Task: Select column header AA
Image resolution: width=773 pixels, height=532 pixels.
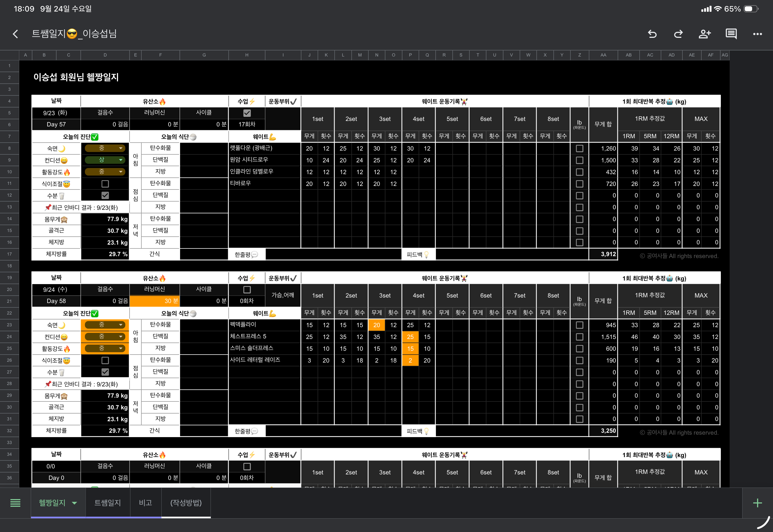Action: [603, 55]
